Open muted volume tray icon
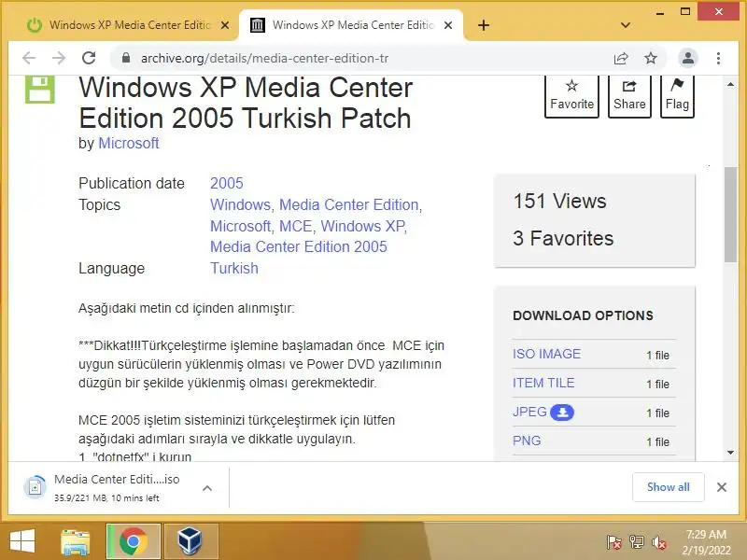 coord(659,542)
